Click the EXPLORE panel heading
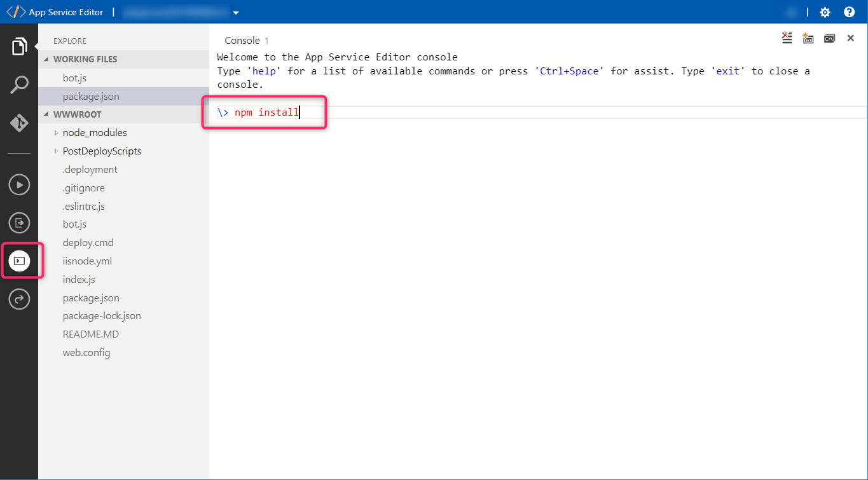Image resolution: width=868 pixels, height=480 pixels. pyautogui.click(x=70, y=41)
